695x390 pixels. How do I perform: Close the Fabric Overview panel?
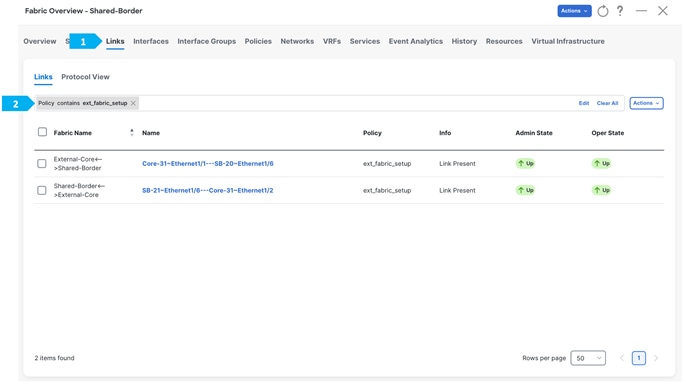point(663,11)
